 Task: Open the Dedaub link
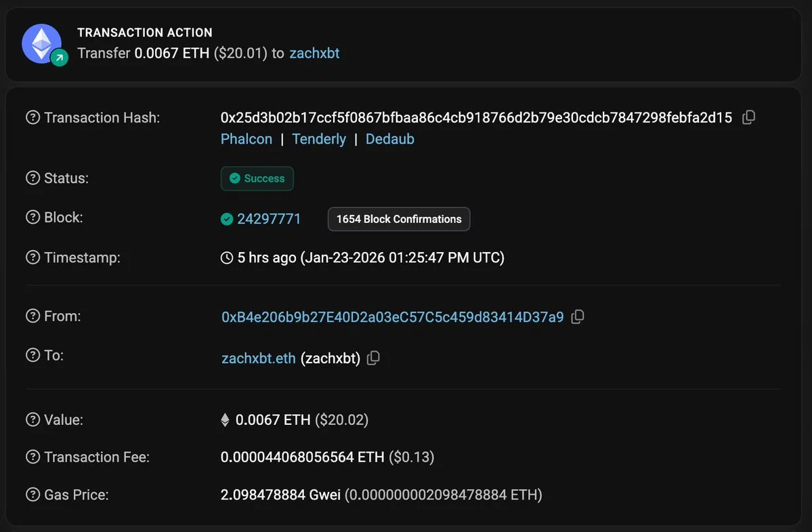(x=390, y=139)
